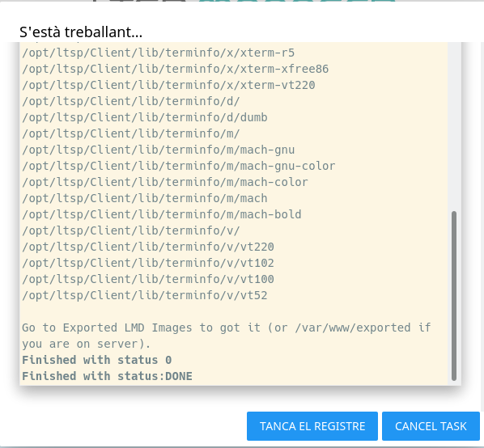Click the log line ending in m/mach-color

[165, 182]
